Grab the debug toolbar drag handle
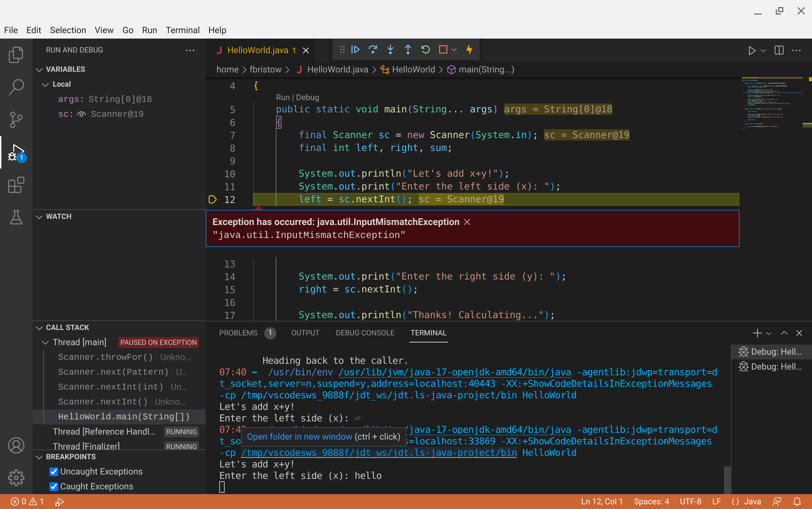Image resolution: width=812 pixels, height=509 pixels. (x=342, y=50)
